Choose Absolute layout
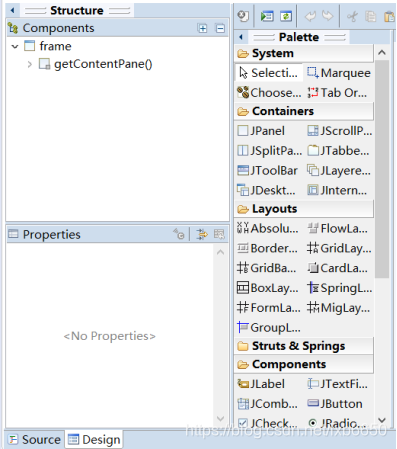 tap(268, 228)
